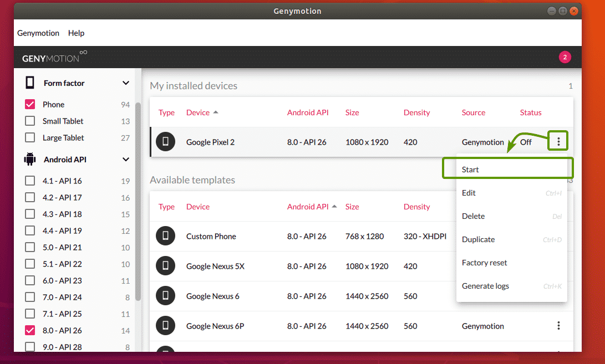Click the left filter panel scrollbar
This screenshot has width=605, height=364.
(x=138, y=199)
